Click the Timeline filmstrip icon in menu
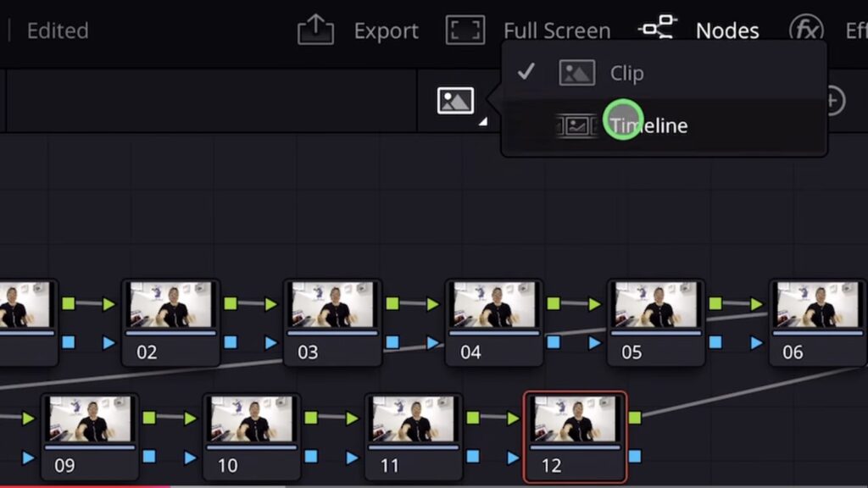This screenshot has height=488, width=868. (576, 126)
